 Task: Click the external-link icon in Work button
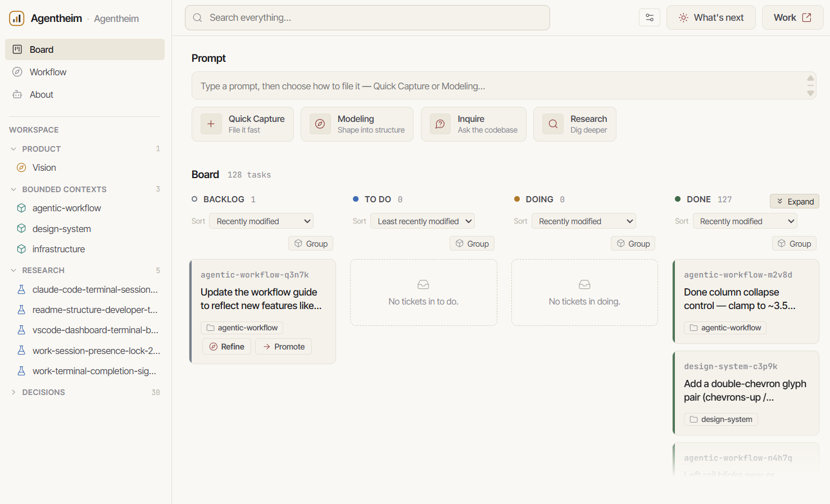click(x=806, y=17)
